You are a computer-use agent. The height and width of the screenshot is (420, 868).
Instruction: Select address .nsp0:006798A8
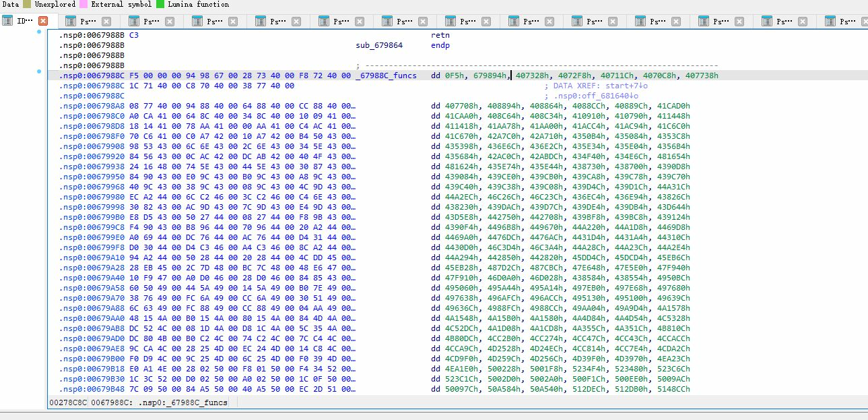[x=91, y=106]
